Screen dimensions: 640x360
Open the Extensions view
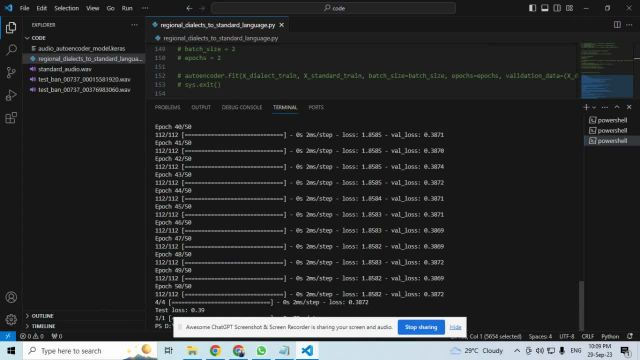click(x=11, y=118)
